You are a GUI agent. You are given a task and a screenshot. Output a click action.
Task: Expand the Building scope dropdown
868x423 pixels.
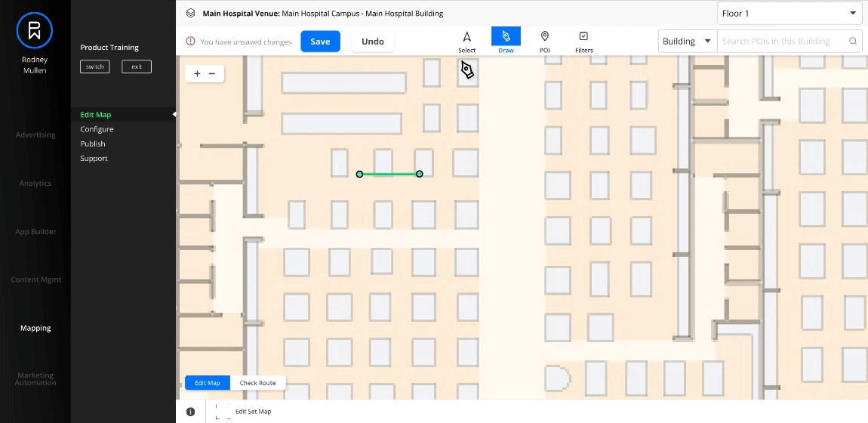pos(687,42)
